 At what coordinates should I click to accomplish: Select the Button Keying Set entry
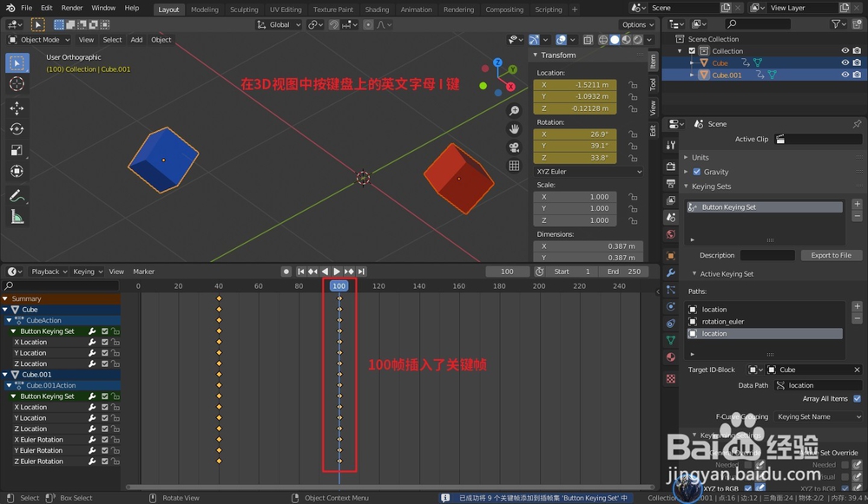coord(765,207)
